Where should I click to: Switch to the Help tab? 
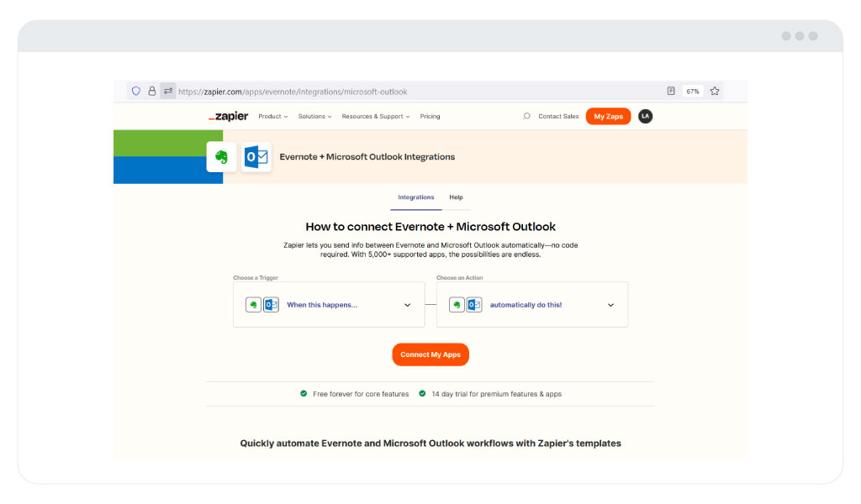pyautogui.click(x=456, y=197)
